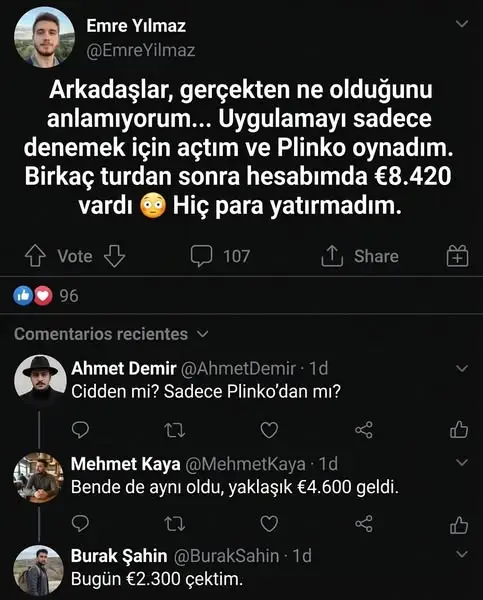Expand options chevron on Emre Yılmaz's post
Screen dimensions: 483x600
pos(462,24)
